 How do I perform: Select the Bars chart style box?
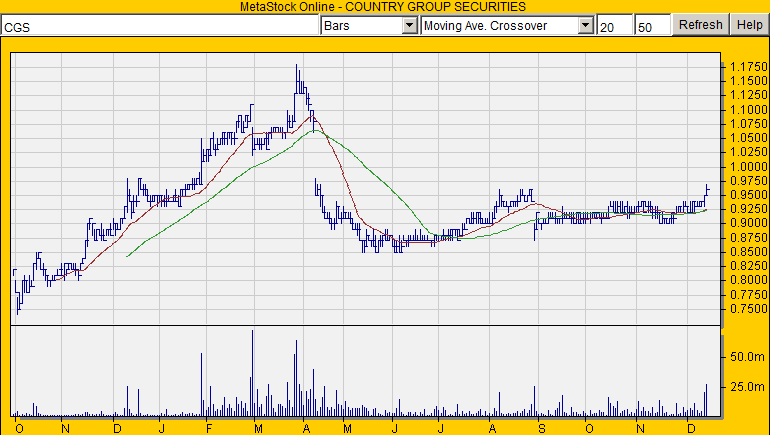coord(370,26)
